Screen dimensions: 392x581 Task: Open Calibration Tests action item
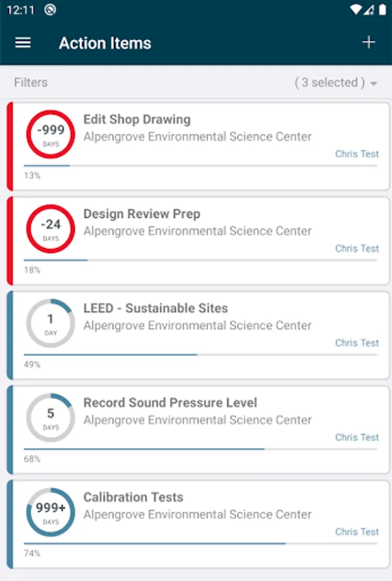coord(133,497)
